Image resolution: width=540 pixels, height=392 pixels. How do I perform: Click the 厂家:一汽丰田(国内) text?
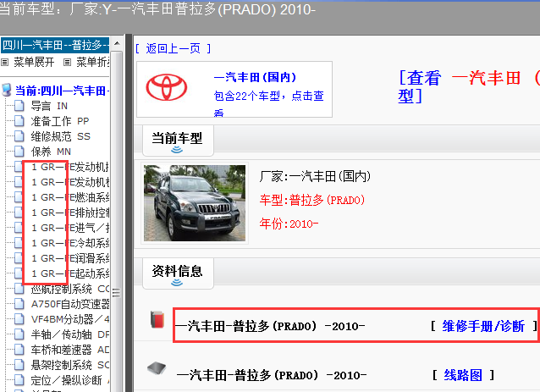point(315,176)
